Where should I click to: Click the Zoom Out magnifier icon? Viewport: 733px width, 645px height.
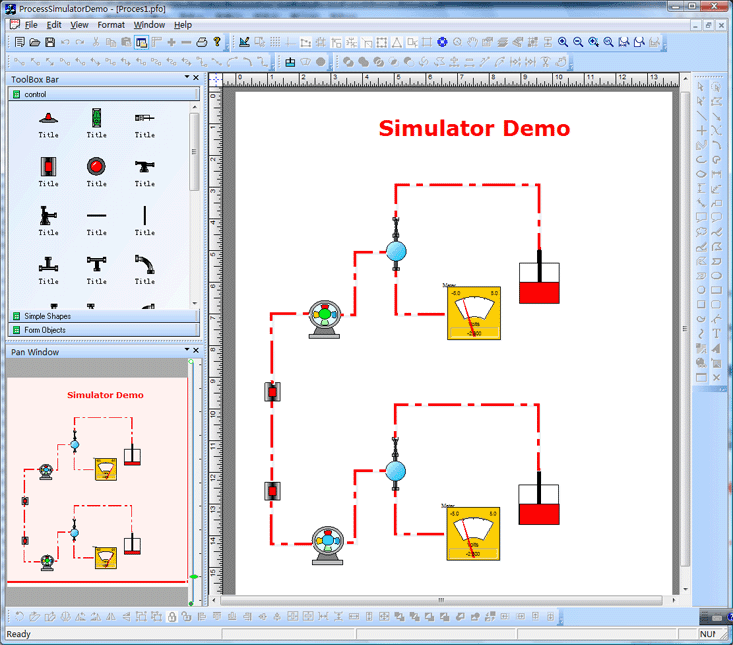tap(578, 43)
